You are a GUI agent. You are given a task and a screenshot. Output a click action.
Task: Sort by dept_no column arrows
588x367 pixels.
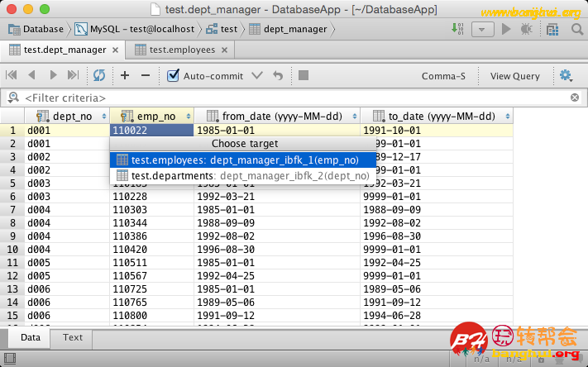(x=104, y=117)
